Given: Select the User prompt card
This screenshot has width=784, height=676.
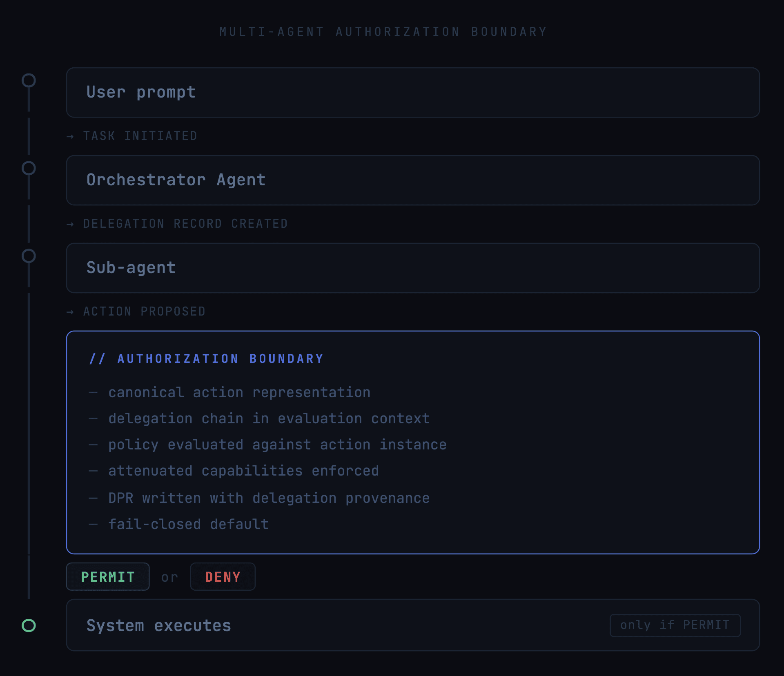Looking at the screenshot, I should [412, 93].
